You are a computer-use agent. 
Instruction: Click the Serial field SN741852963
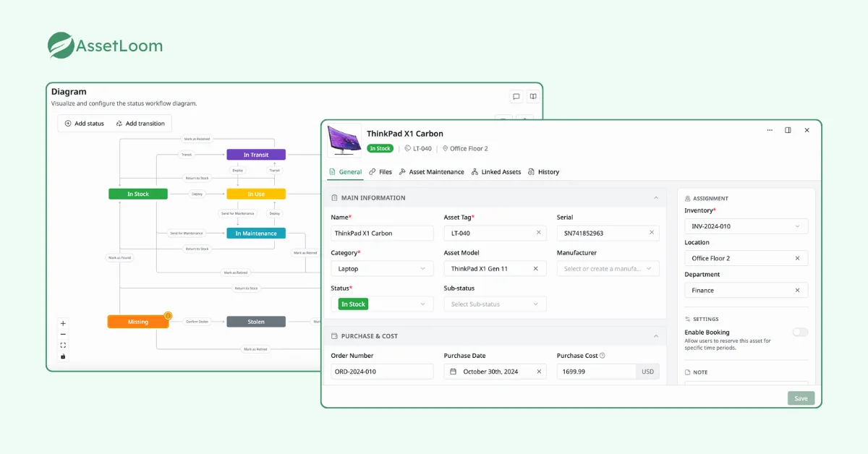tap(608, 233)
